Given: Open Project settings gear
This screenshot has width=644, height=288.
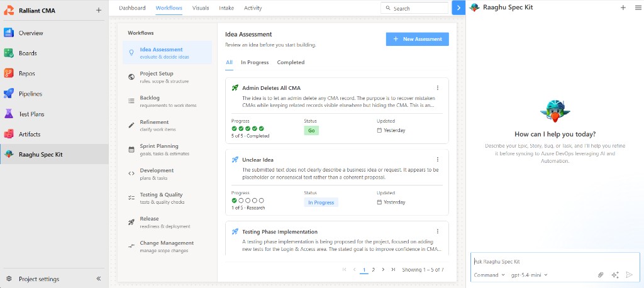Looking at the screenshot, I should pos(9,279).
